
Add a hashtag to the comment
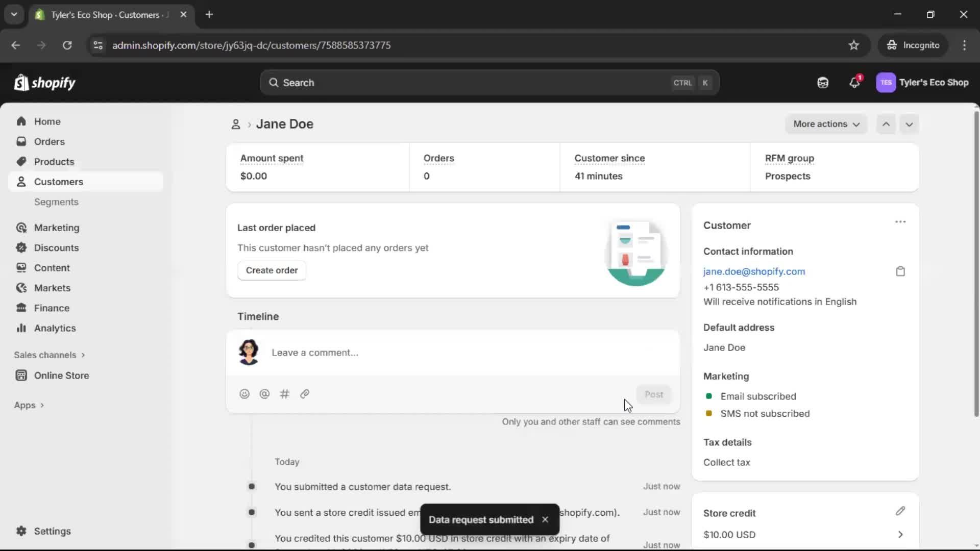coord(284,394)
